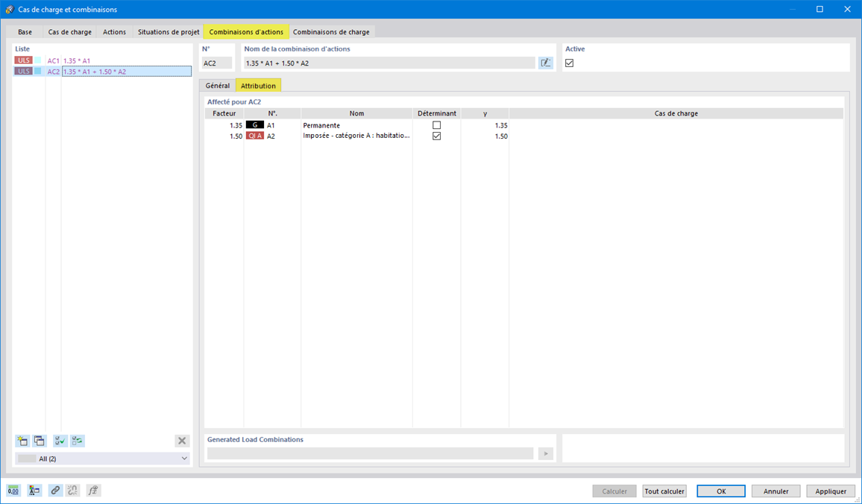Click the broken link unlink icon
Screen dimensions: 862x504
coord(72,491)
